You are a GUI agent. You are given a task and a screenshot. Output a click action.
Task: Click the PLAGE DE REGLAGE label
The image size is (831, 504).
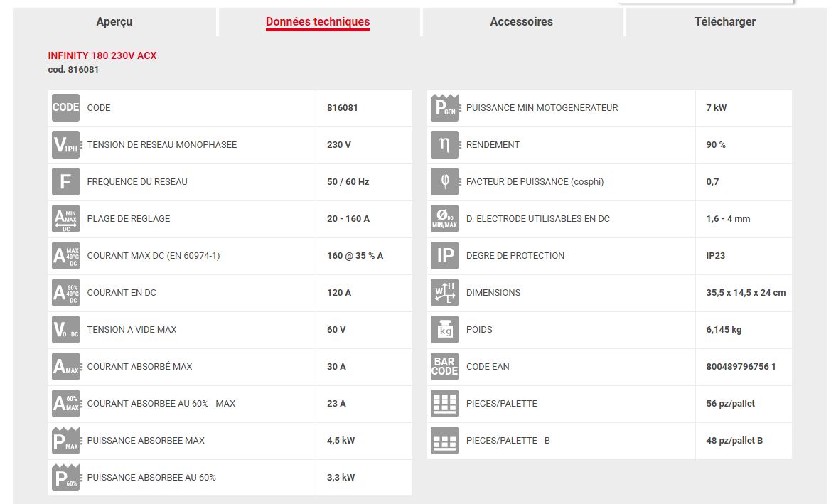(129, 219)
